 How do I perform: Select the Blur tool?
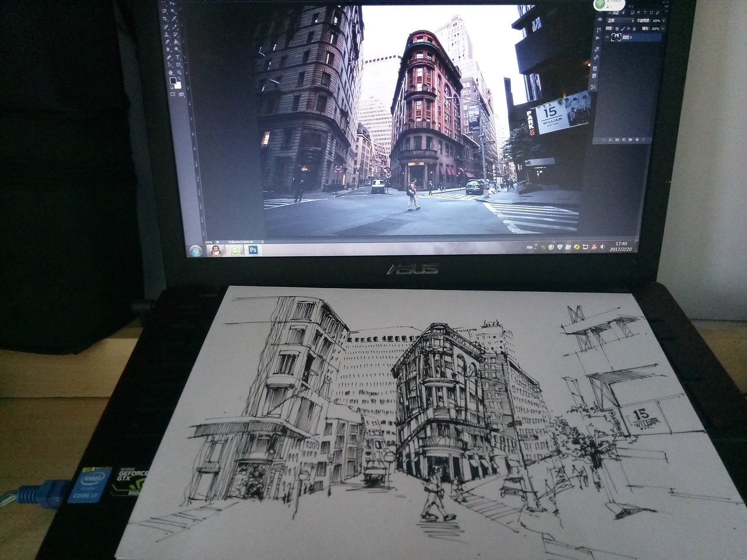point(167,50)
